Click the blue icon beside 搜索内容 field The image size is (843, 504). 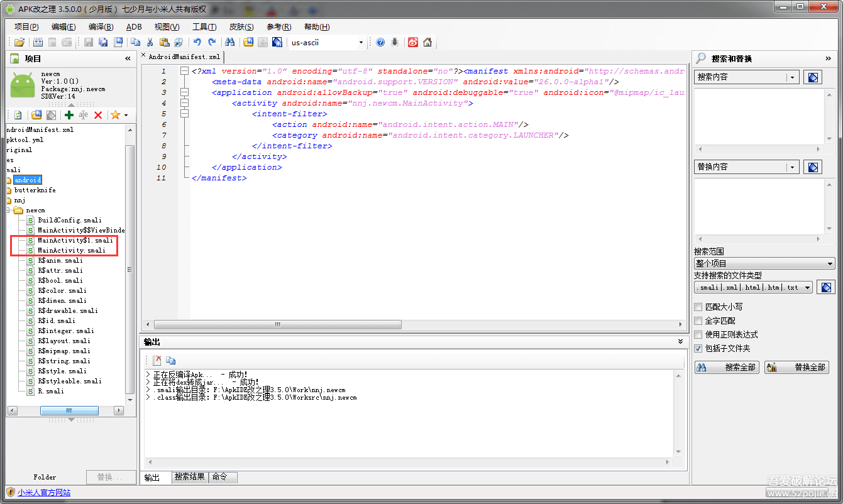coord(812,77)
